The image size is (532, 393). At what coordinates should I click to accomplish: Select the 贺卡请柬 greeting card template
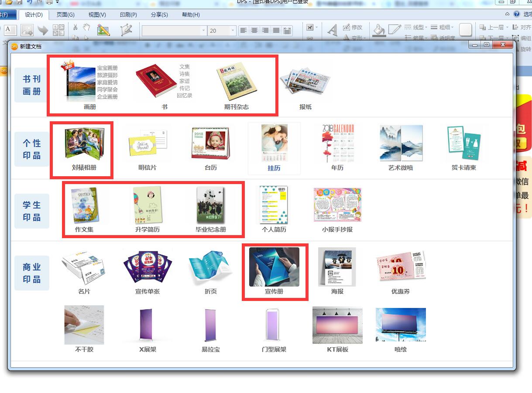point(463,149)
